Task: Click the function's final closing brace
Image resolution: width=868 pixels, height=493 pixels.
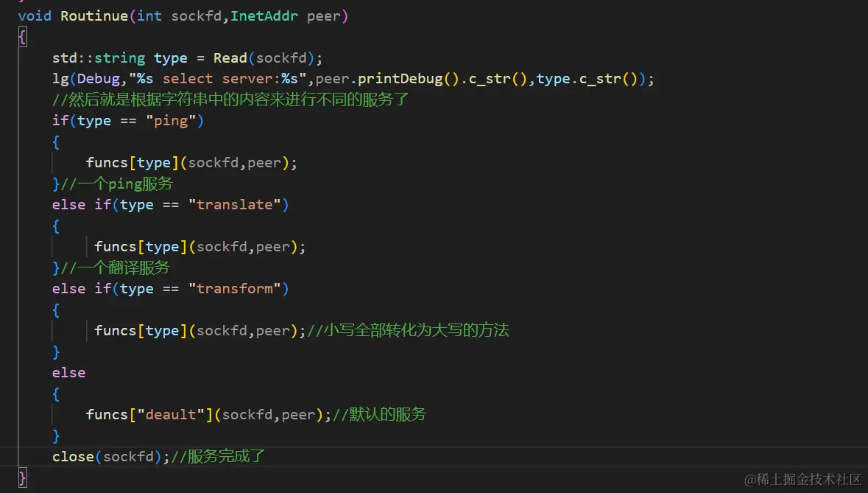Action: click(x=22, y=478)
